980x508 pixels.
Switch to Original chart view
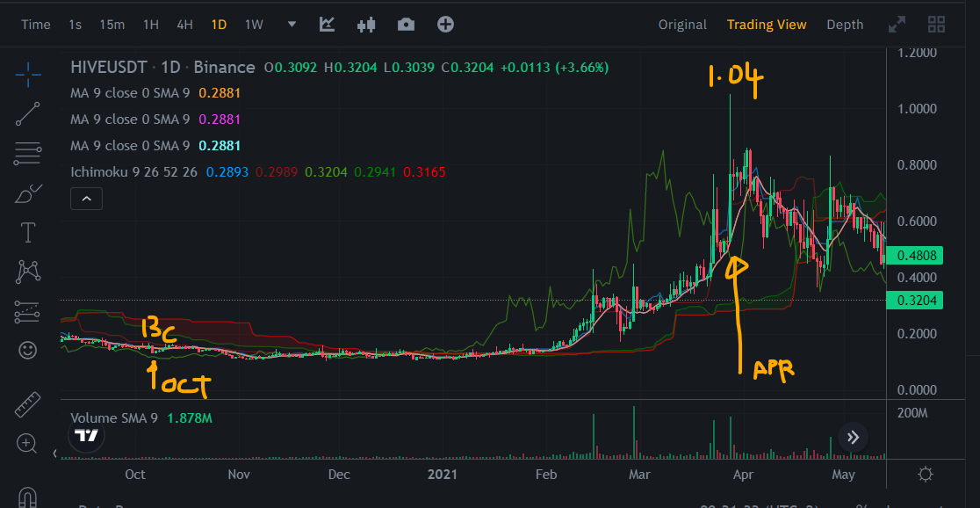682,25
